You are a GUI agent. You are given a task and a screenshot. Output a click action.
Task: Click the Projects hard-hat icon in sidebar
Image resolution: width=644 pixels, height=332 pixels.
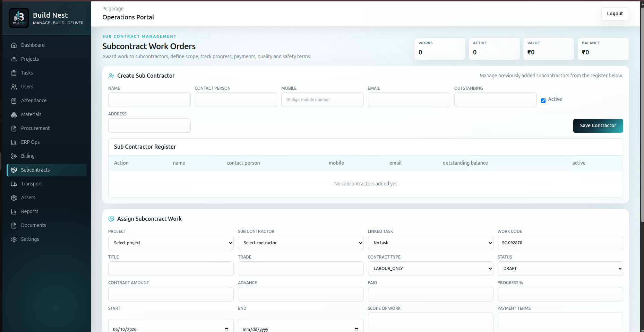pyautogui.click(x=14, y=59)
